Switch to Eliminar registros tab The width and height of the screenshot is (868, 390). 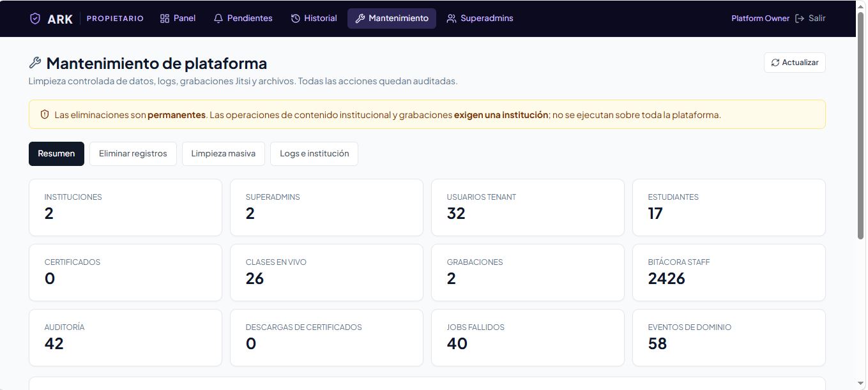(133, 153)
